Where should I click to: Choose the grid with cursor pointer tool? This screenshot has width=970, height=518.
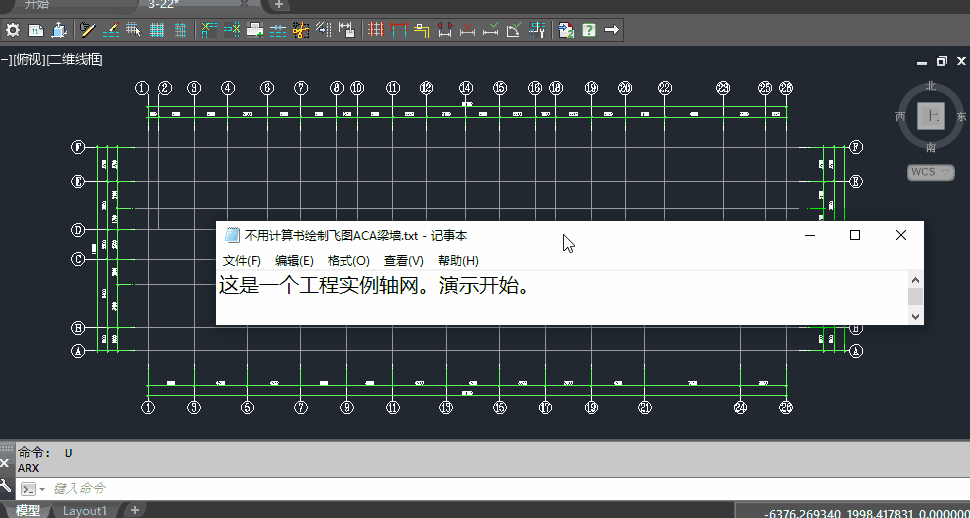(134, 30)
